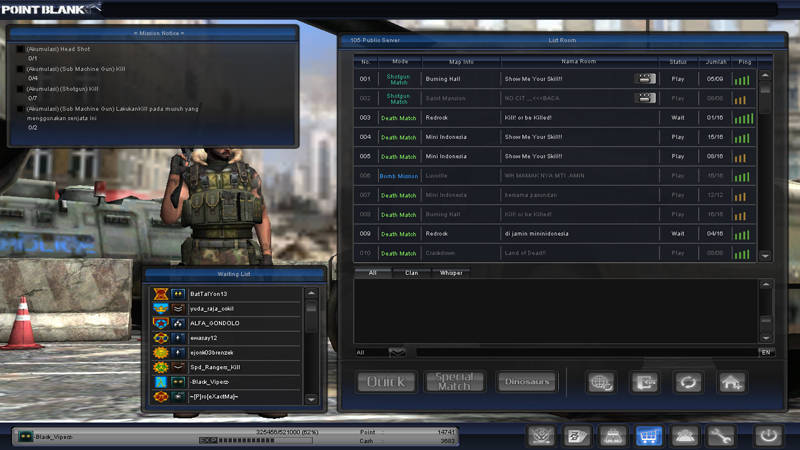Select room 004 Mini Indonesia row
Viewport: 800px width, 450px height.
(x=555, y=137)
